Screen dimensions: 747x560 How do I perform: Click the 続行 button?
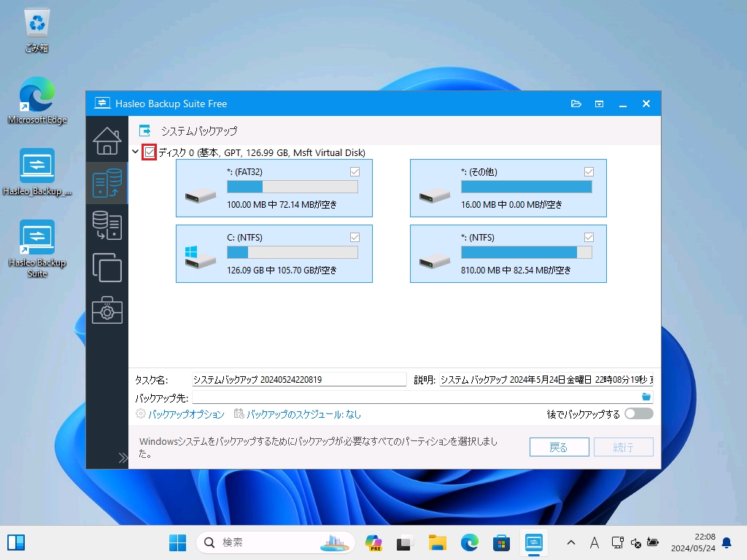623,447
